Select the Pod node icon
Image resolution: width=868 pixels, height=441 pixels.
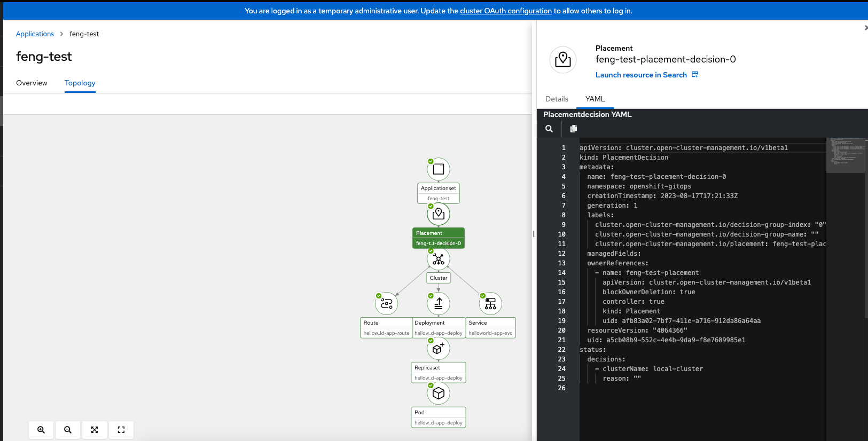click(439, 393)
